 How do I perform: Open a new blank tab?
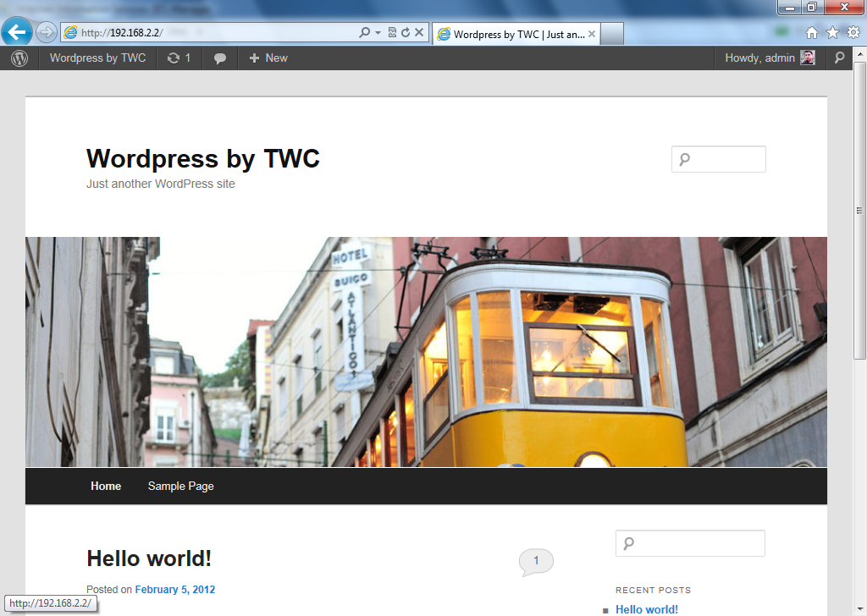click(x=612, y=34)
